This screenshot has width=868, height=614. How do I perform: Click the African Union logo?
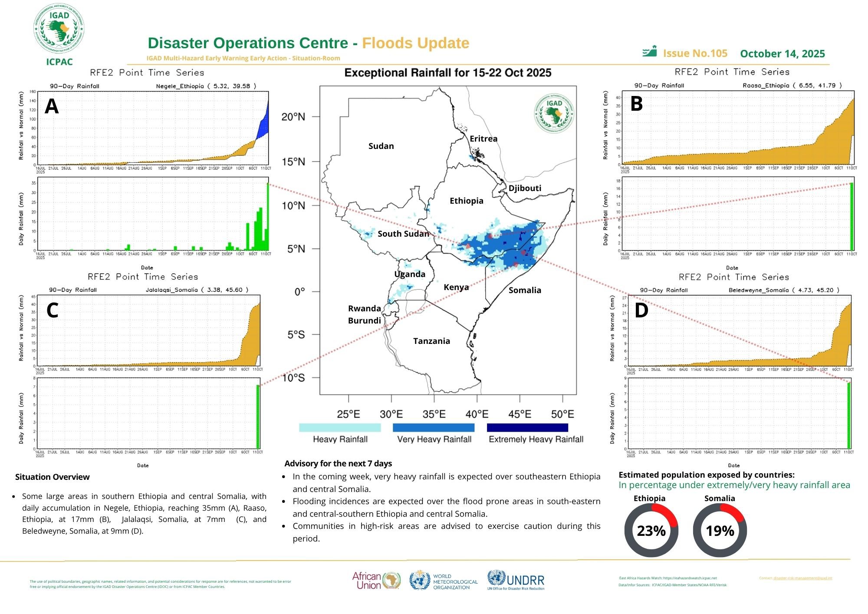376,581
